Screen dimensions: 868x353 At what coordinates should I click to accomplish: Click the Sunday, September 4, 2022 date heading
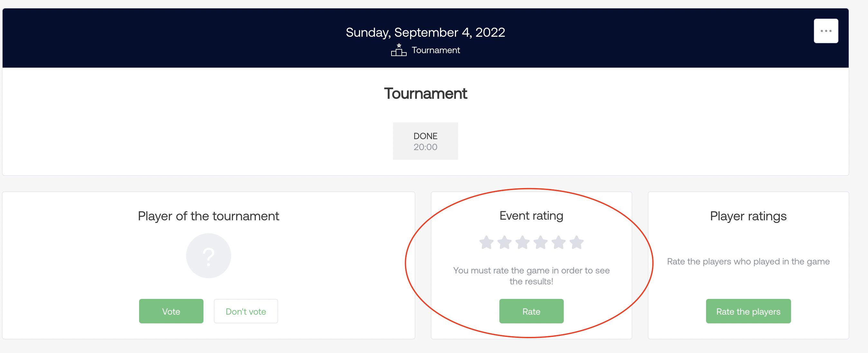(x=425, y=32)
